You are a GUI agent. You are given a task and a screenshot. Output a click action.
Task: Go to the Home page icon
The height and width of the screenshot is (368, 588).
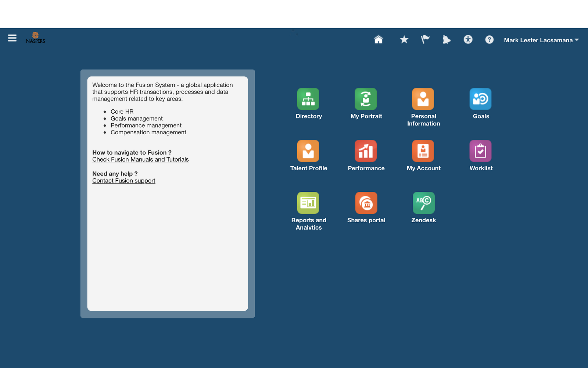(379, 39)
